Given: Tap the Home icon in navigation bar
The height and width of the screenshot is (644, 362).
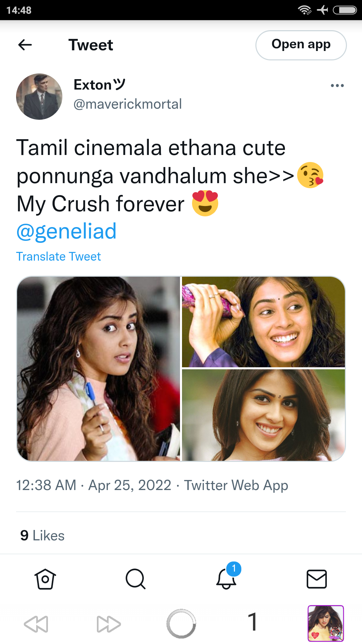Looking at the screenshot, I should click(x=45, y=579).
